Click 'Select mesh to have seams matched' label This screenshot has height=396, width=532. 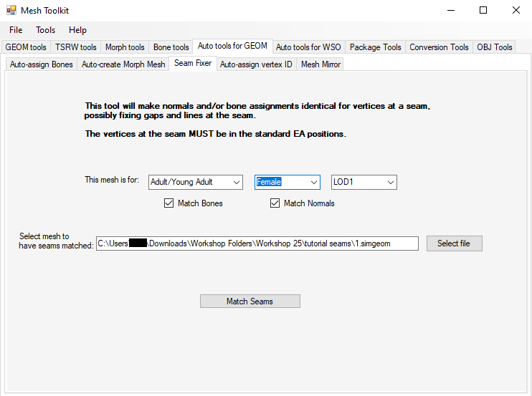click(56, 241)
